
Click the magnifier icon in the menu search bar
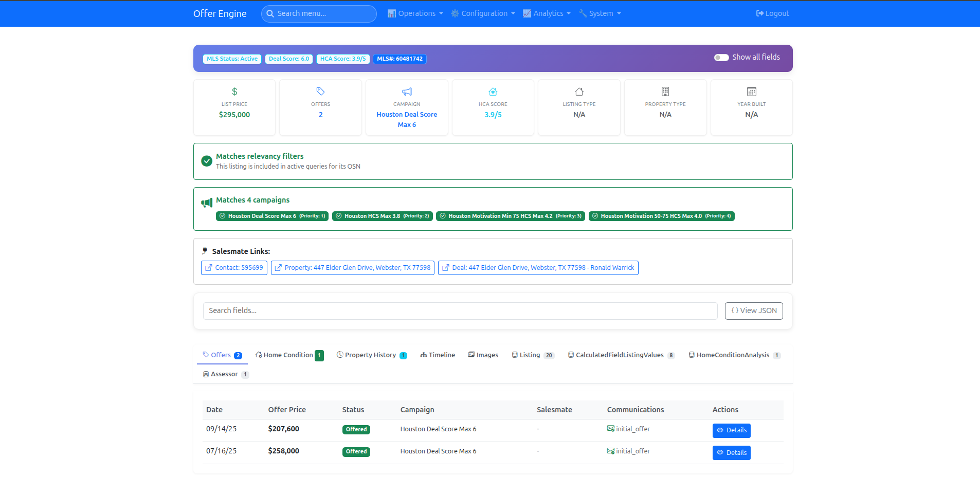(x=271, y=13)
